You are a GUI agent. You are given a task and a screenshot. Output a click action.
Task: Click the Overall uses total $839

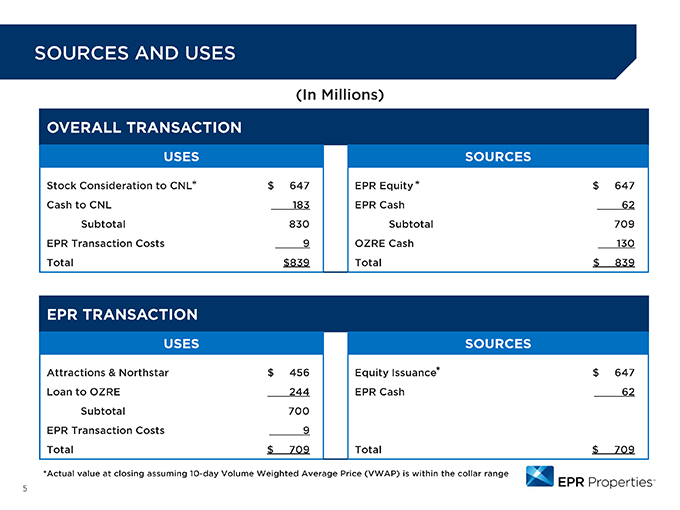[x=296, y=262]
